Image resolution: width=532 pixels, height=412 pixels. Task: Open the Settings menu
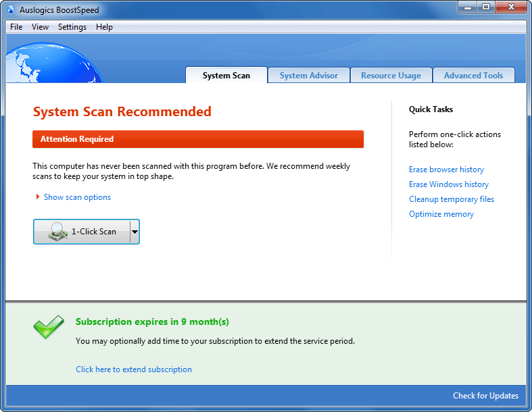pos(72,27)
